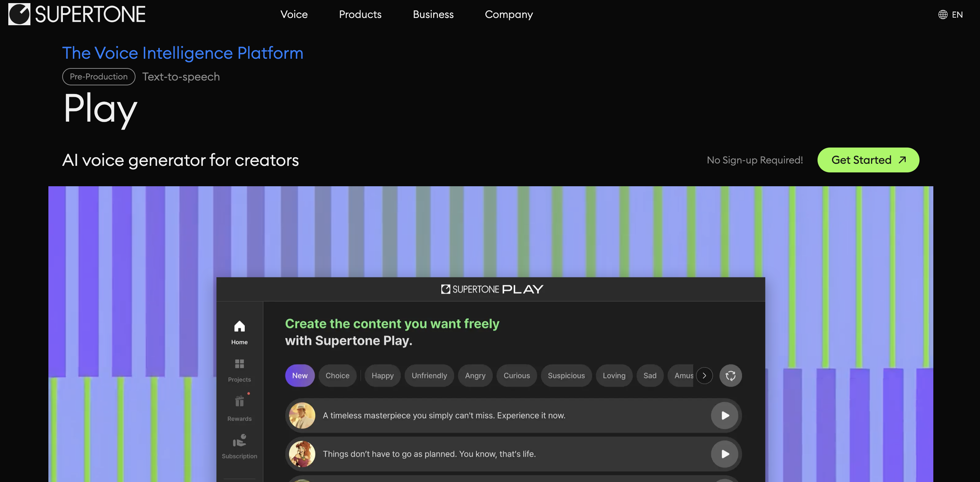Click the first voice avatar thumbnail

(302, 415)
